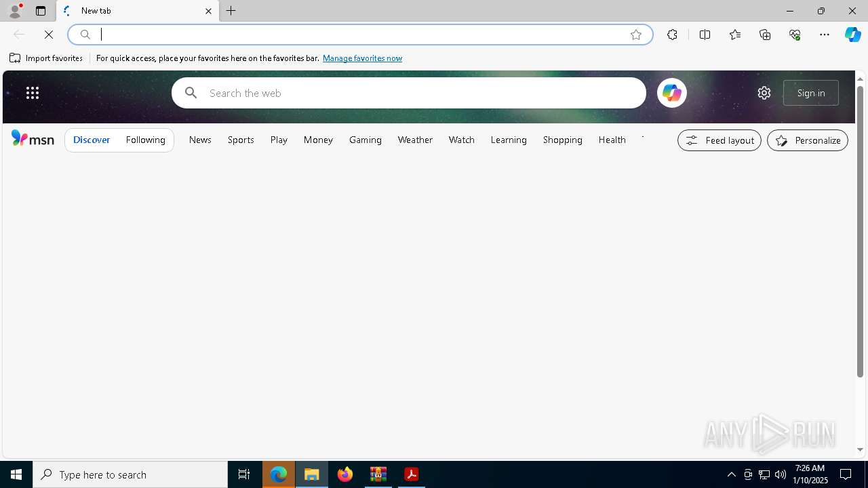Switch to the Following tab
The image size is (868, 488).
[146, 140]
